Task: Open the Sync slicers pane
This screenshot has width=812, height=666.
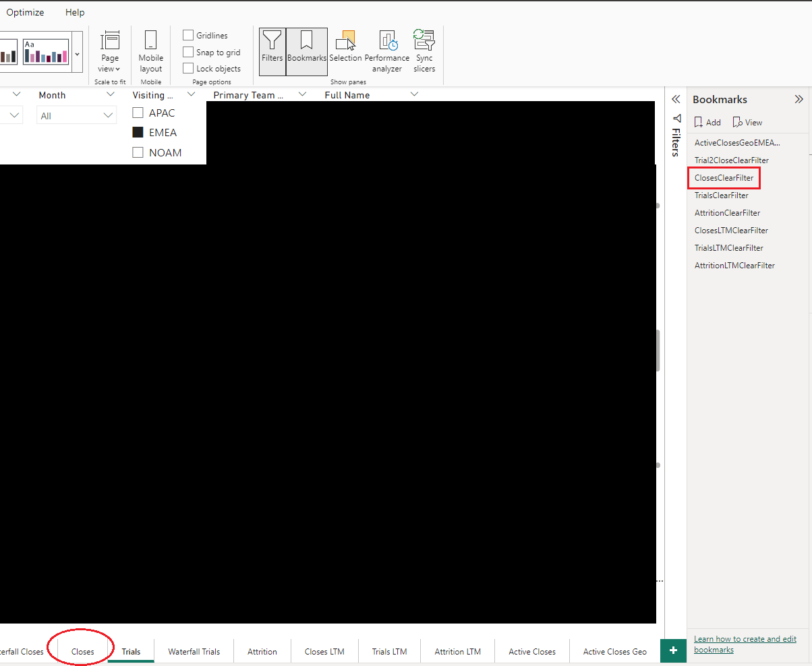Action: 424,51
